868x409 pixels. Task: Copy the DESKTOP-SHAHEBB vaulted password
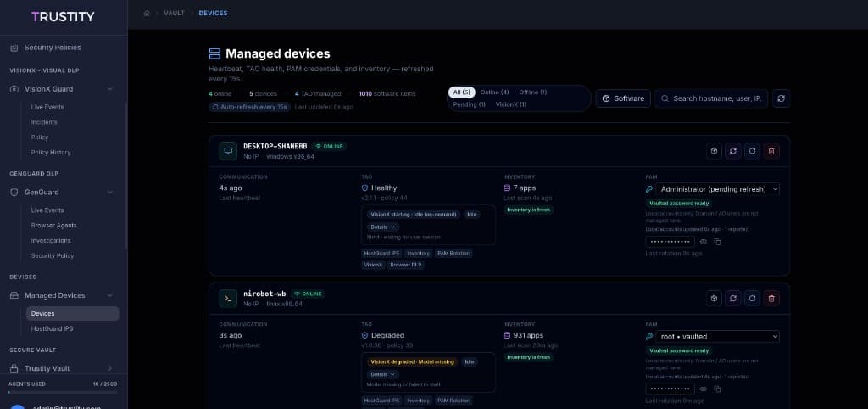click(717, 242)
